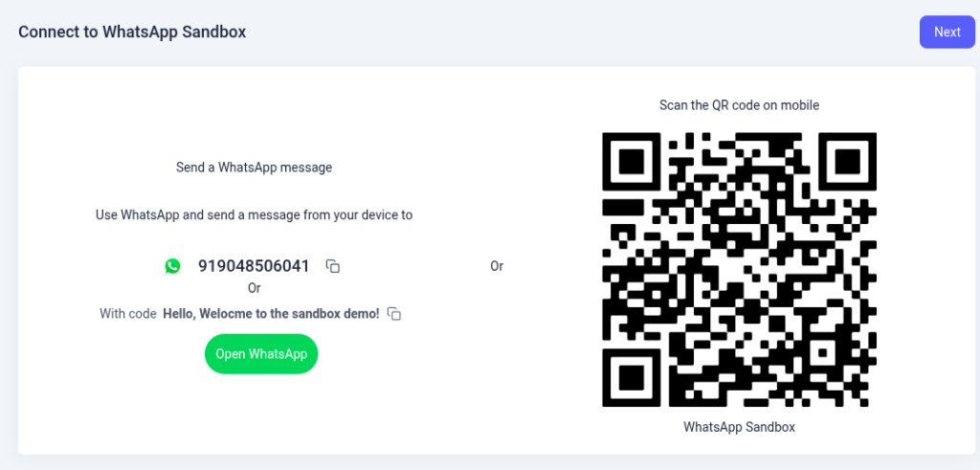Click the green WhatsApp logo icon
980x470 pixels.
click(x=172, y=266)
